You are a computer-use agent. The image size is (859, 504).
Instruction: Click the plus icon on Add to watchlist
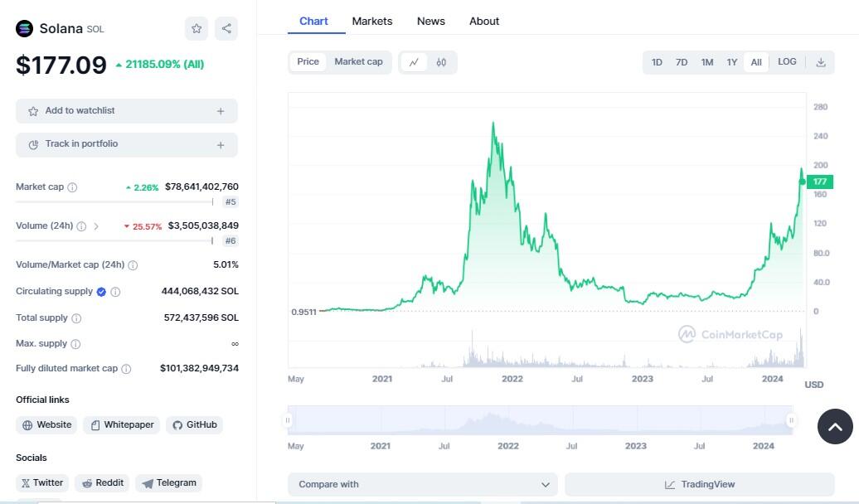point(221,111)
